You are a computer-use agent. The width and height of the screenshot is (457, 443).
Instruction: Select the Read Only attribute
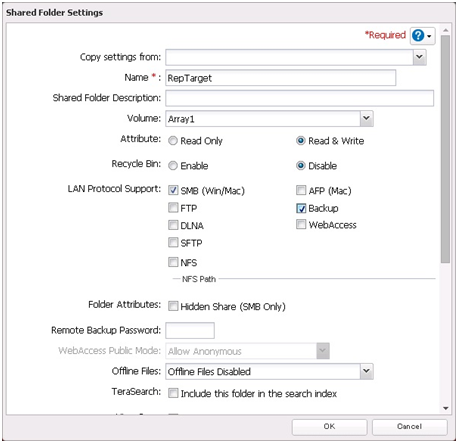click(173, 141)
